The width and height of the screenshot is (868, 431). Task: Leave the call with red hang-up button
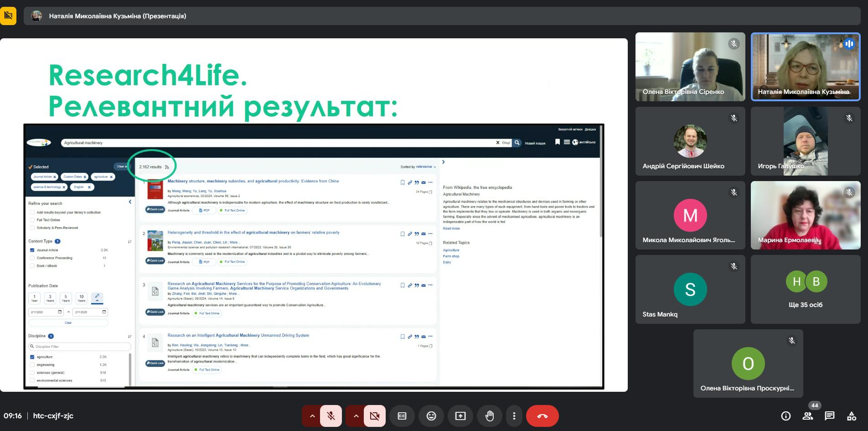click(542, 416)
